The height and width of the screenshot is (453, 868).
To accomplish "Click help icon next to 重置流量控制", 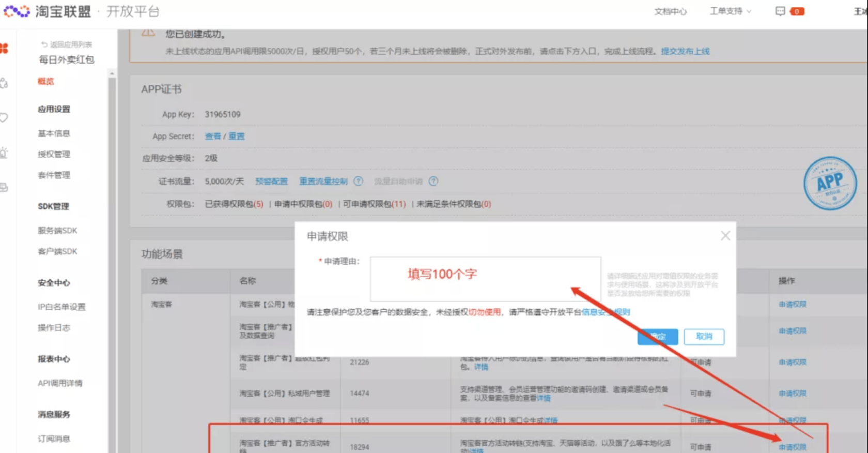I will pos(358,181).
